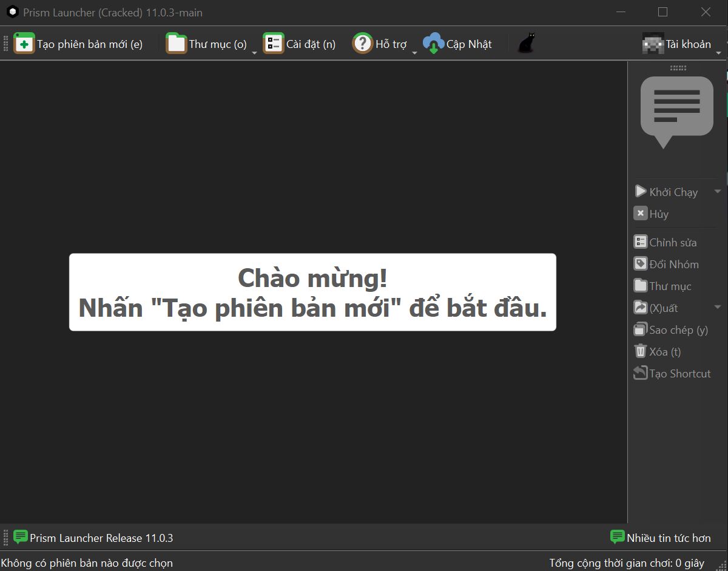Expand the "Khởi Chạy" launch dropdown arrow
728x571 pixels.
point(718,192)
